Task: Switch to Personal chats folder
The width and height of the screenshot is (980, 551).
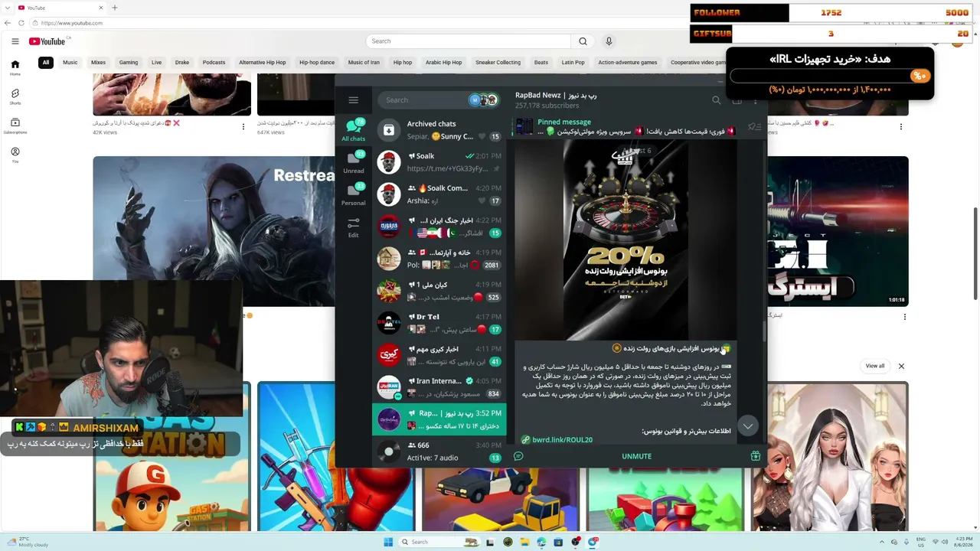Action: point(354,195)
